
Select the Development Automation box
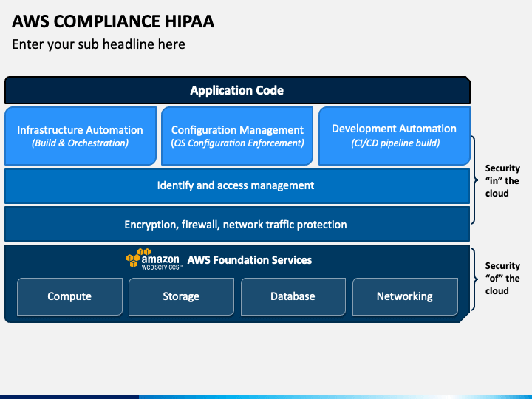395,136
